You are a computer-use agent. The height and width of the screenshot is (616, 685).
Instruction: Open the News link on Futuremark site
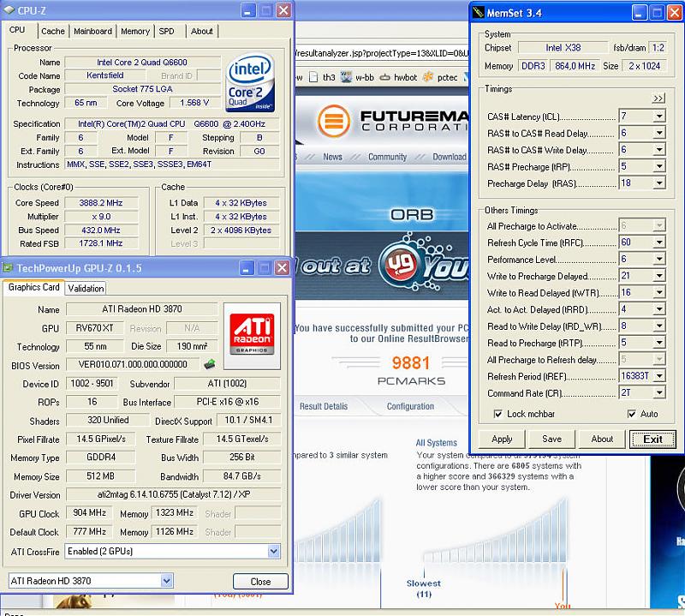(332, 157)
